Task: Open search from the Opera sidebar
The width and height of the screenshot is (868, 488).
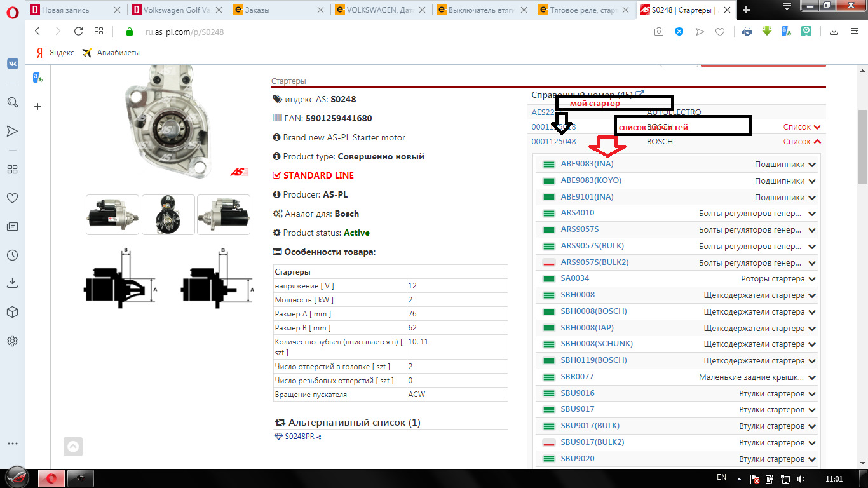Action: [12, 102]
